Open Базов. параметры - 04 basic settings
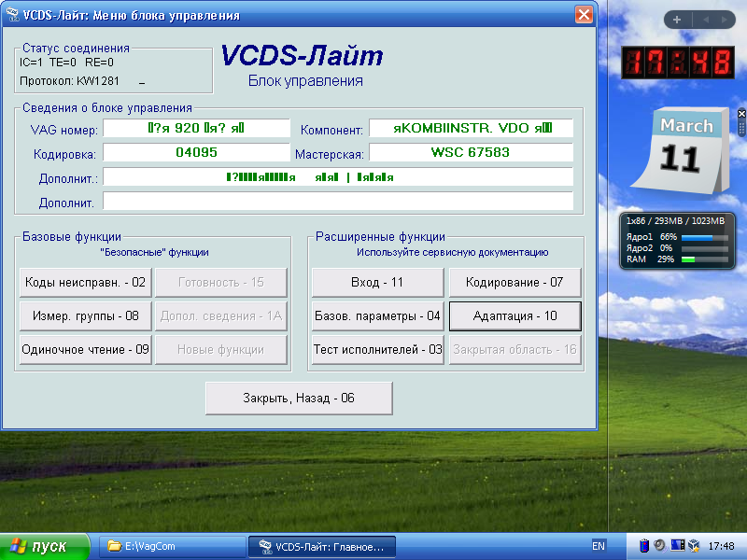The width and height of the screenshot is (747, 560). pos(378,315)
